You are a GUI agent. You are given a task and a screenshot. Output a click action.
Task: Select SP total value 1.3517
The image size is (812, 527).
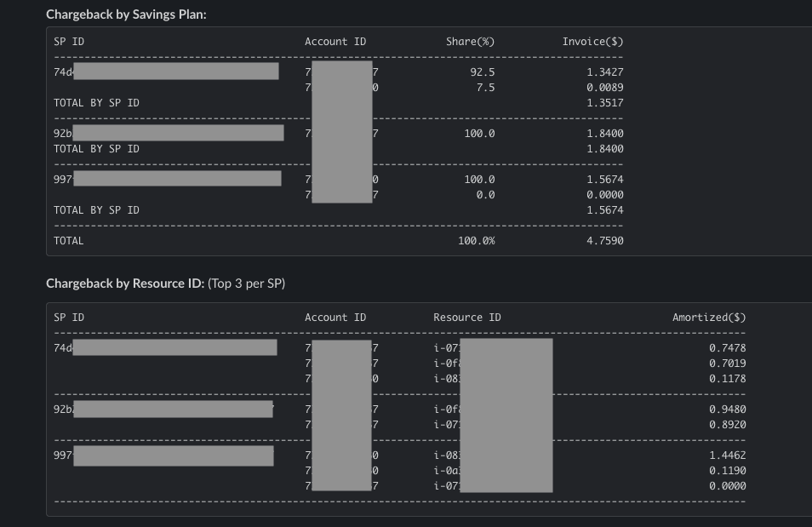[x=605, y=103]
